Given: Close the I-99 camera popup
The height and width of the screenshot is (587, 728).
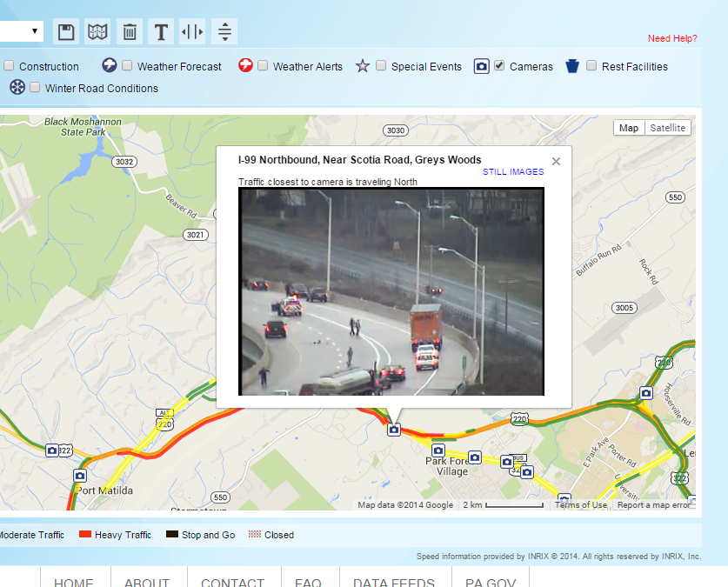Looking at the screenshot, I should (x=556, y=162).
